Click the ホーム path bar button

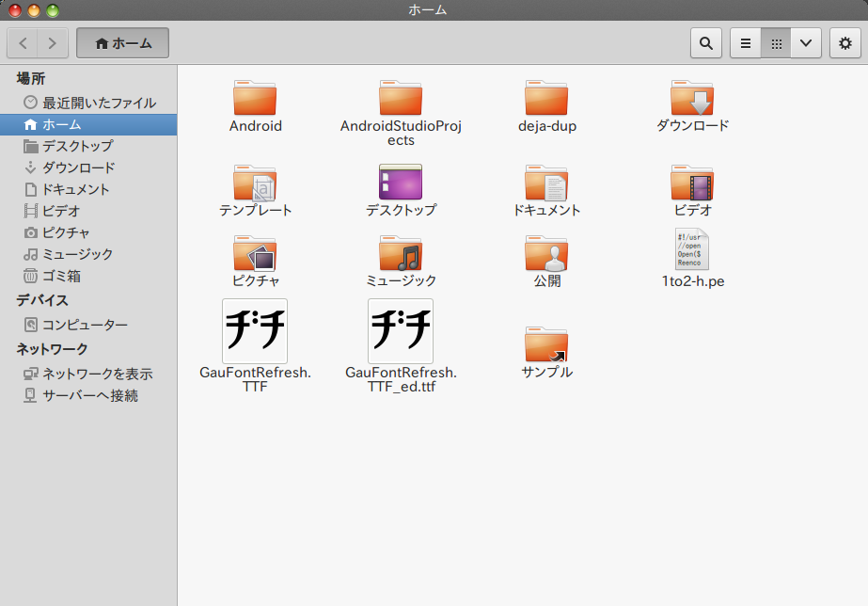(123, 43)
